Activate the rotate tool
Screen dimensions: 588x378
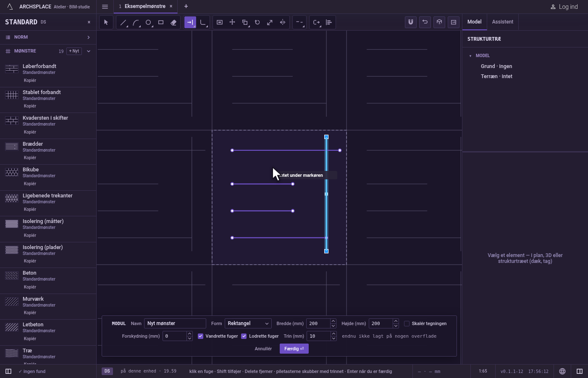pyautogui.click(x=257, y=22)
